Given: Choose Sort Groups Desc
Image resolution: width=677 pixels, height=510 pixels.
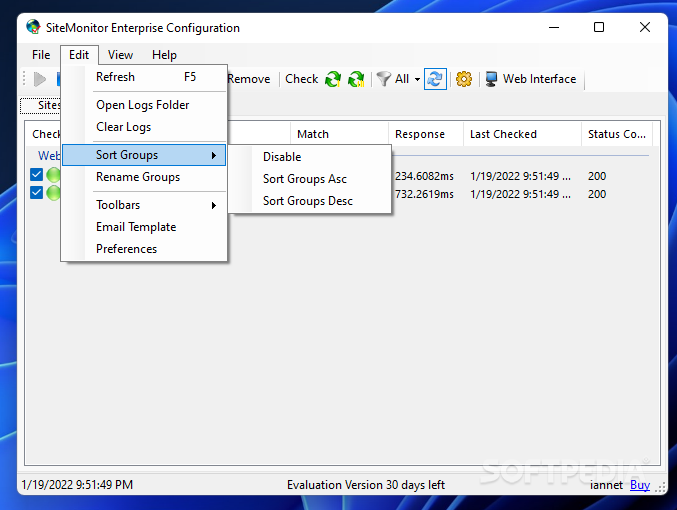Looking at the screenshot, I should [310, 201].
